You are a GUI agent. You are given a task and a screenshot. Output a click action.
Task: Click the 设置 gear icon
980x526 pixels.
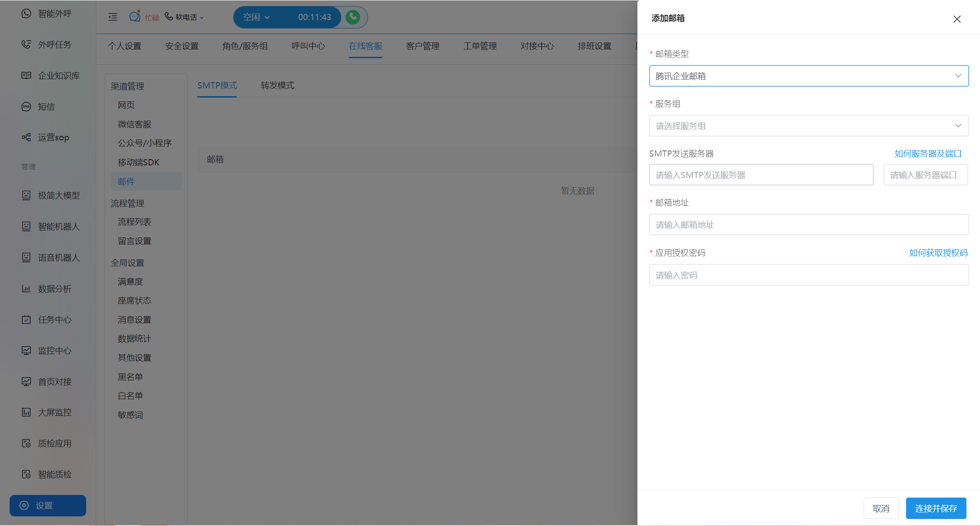point(24,505)
